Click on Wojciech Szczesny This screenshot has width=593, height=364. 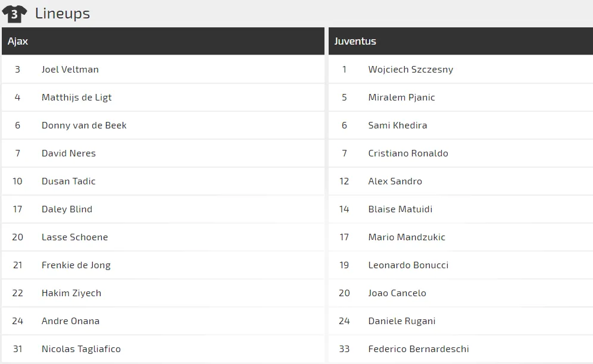point(411,70)
